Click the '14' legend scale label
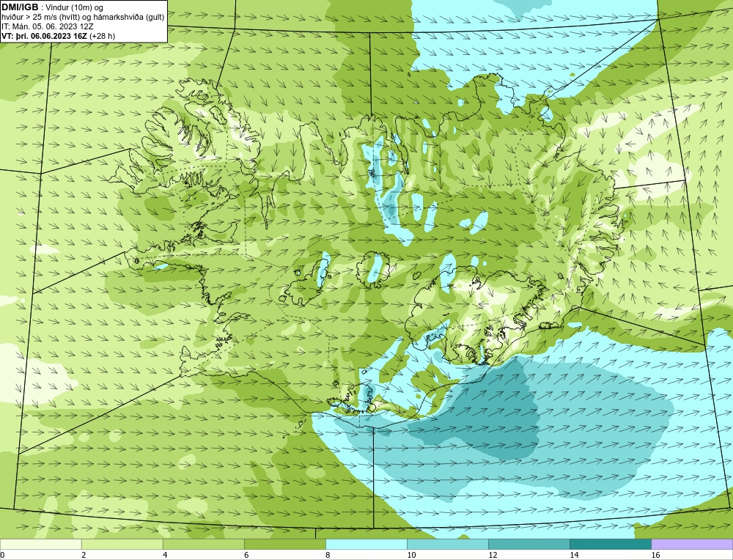 pyautogui.click(x=574, y=555)
